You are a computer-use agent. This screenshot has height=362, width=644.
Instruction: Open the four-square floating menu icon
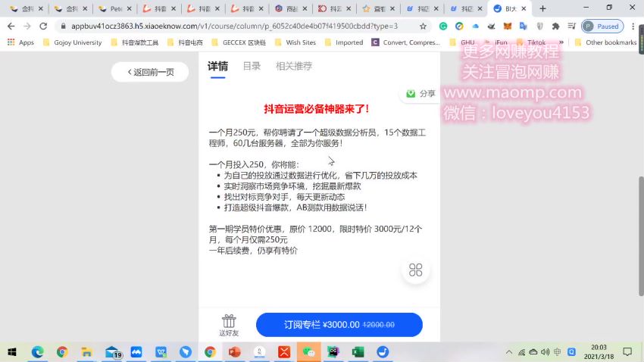416,270
